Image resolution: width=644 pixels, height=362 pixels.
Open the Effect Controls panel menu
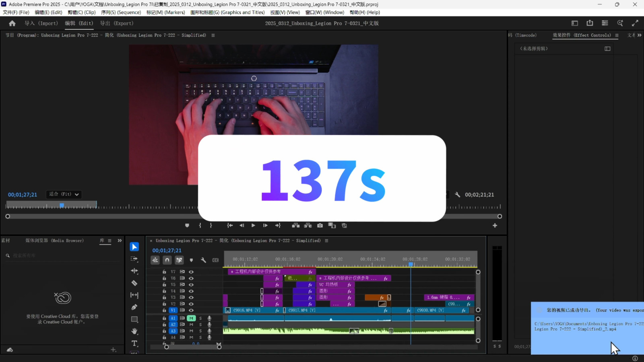(x=617, y=35)
